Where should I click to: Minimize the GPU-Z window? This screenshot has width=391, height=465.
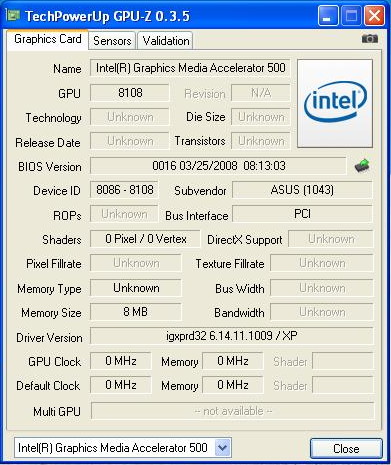pyautogui.click(x=328, y=16)
